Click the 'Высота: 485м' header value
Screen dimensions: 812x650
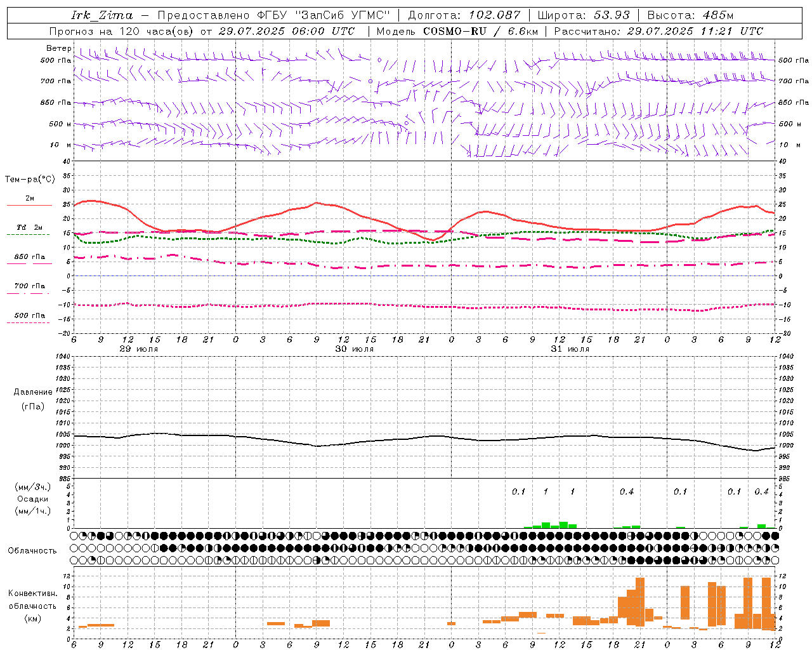pyautogui.click(x=690, y=15)
